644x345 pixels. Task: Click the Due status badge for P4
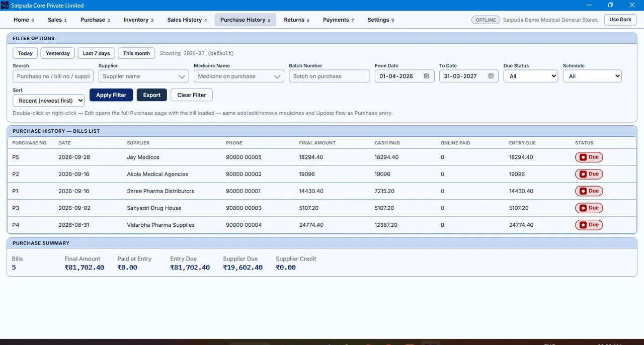(589, 225)
